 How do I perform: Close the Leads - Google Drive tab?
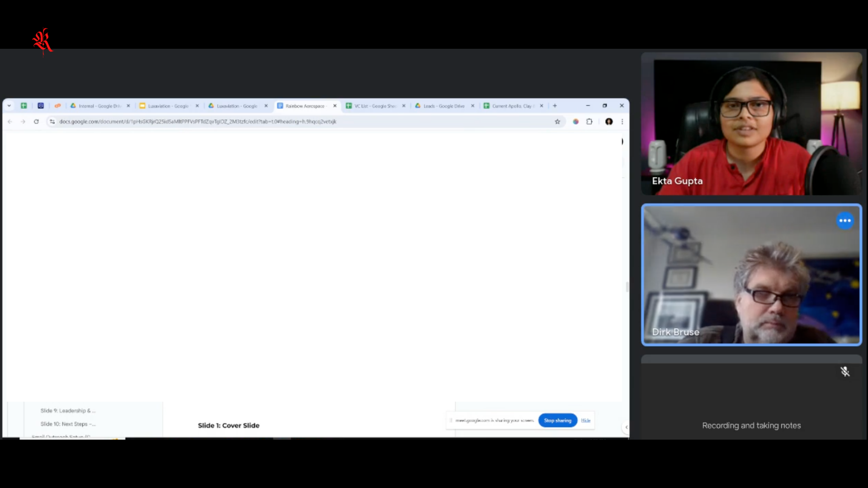(x=473, y=106)
